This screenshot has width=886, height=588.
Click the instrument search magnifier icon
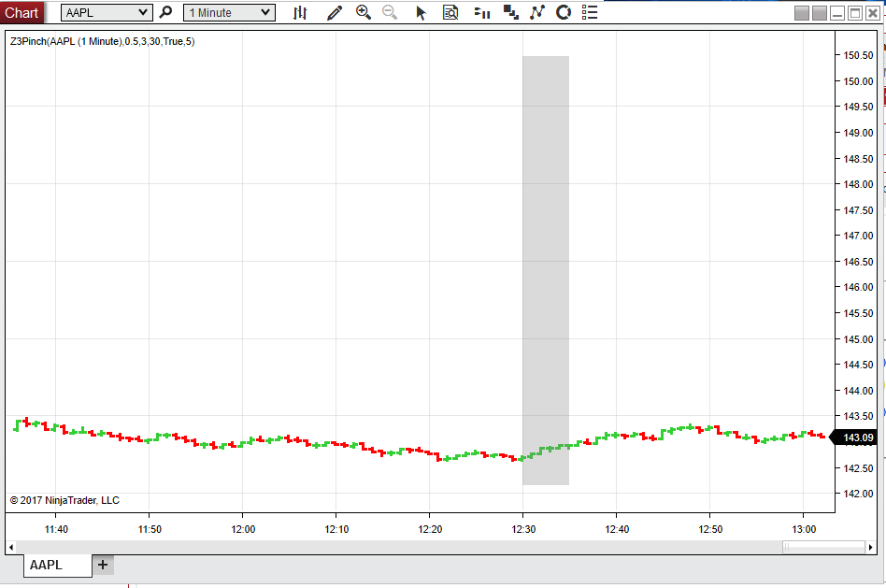tap(165, 12)
